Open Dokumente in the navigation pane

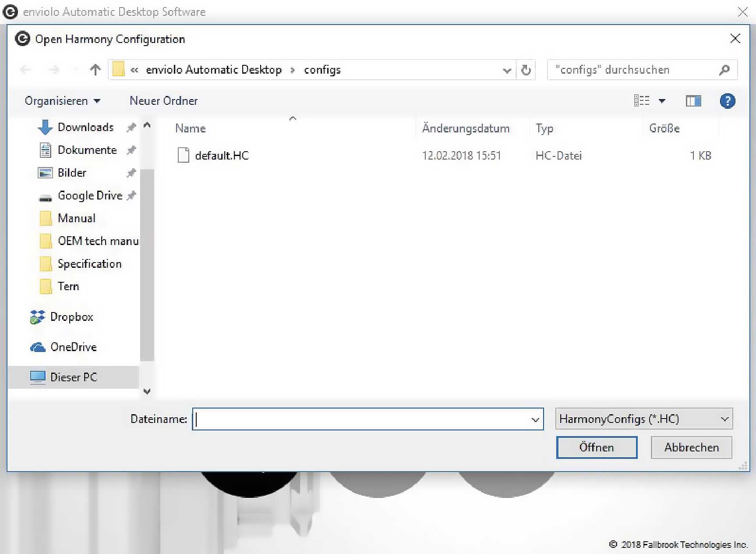(87, 150)
